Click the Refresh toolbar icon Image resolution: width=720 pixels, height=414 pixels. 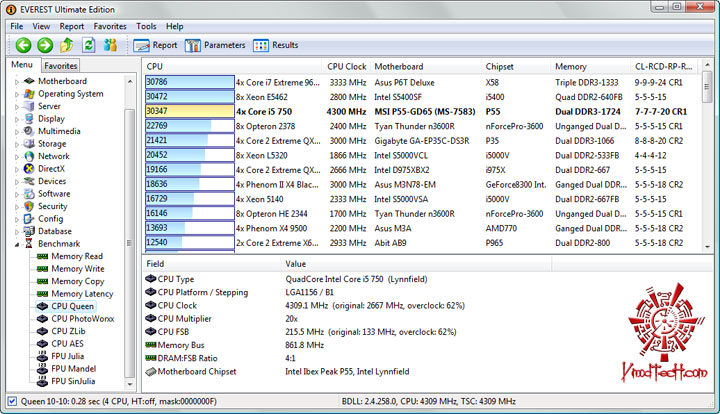(88, 45)
